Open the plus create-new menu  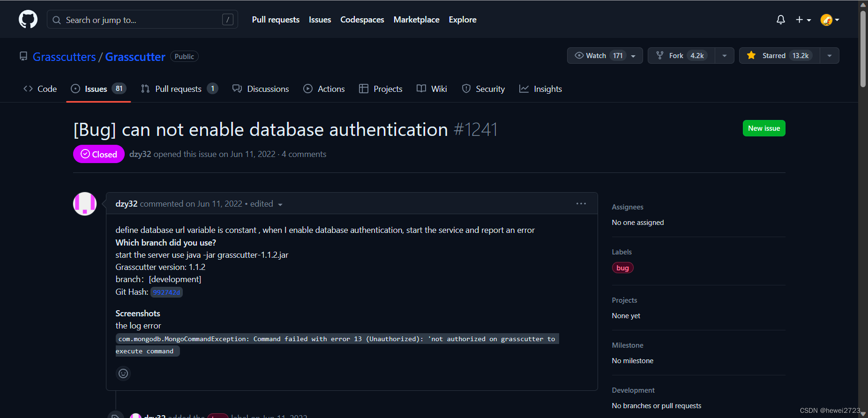tap(803, 20)
